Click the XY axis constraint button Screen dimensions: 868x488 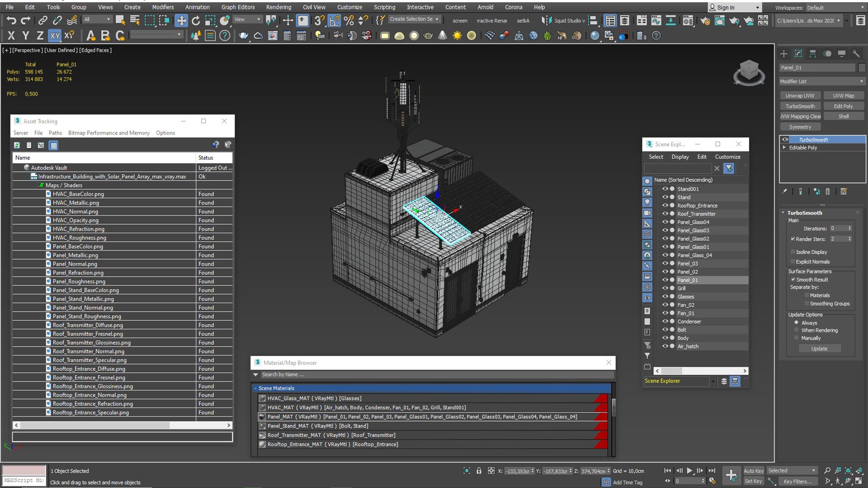coord(55,36)
